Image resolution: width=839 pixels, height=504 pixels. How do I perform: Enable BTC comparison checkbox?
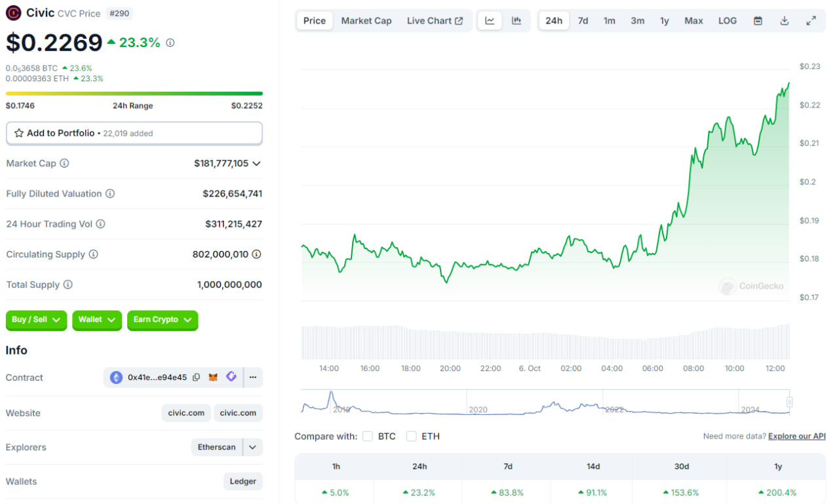click(x=368, y=436)
